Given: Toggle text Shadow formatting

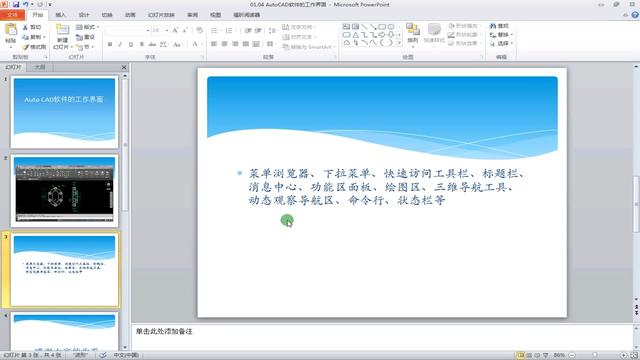Looking at the screenshot, I should [x=142, y=44].
